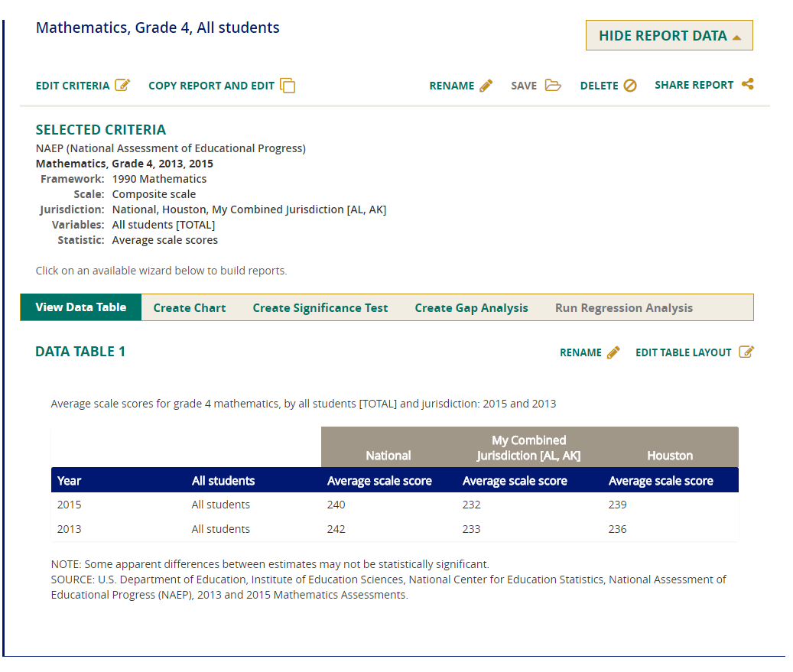The width and height of the screenshot is (793, 672).
Task: Click the Data Table 1 Rename pencil icon
Action: pyautogui.click(x=613, y=352)
